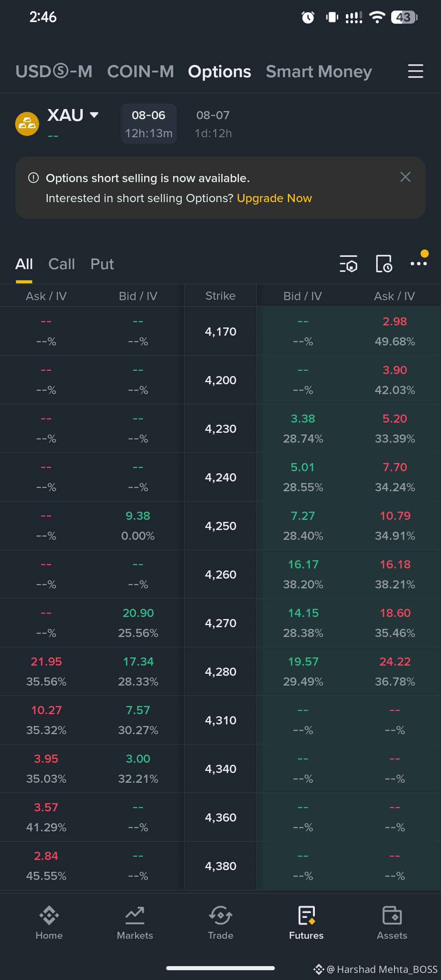
Task: Expand the XAU symbol dropdown arrow
Action: point(94,115)
